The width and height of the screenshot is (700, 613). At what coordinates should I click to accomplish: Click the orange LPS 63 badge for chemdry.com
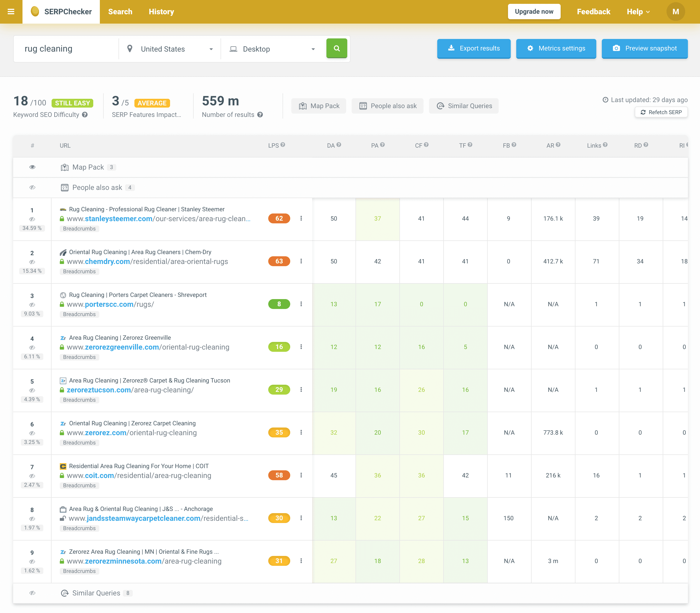279,261
